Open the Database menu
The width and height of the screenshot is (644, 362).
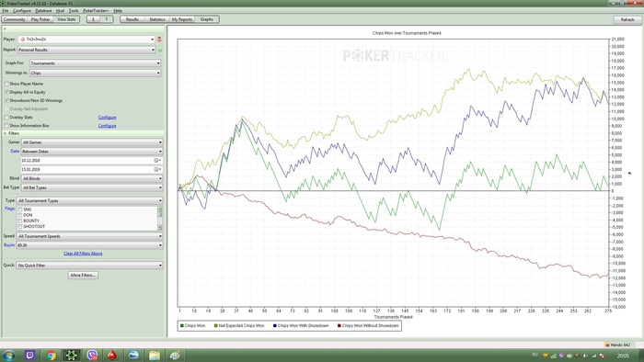(x=43, y=11)
